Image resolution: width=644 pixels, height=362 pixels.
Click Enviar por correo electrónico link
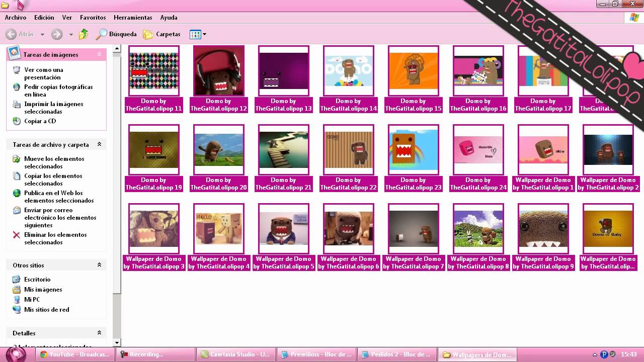coord(60,218)
